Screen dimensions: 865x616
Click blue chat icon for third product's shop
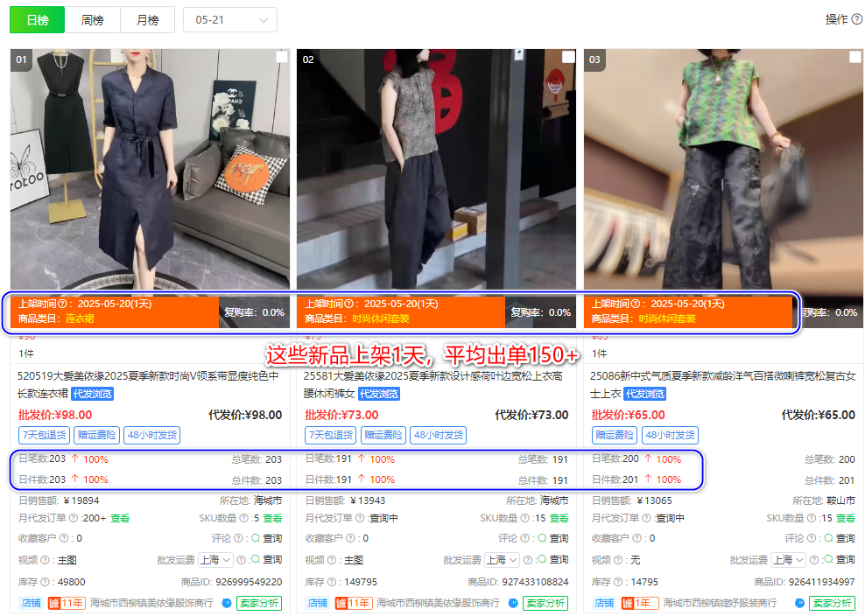click(799, 603)
